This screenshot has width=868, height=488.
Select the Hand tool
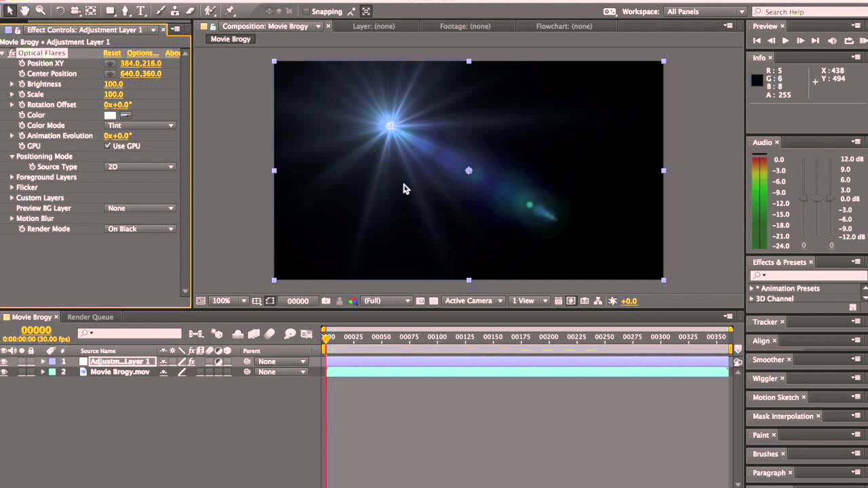[25, 11]
